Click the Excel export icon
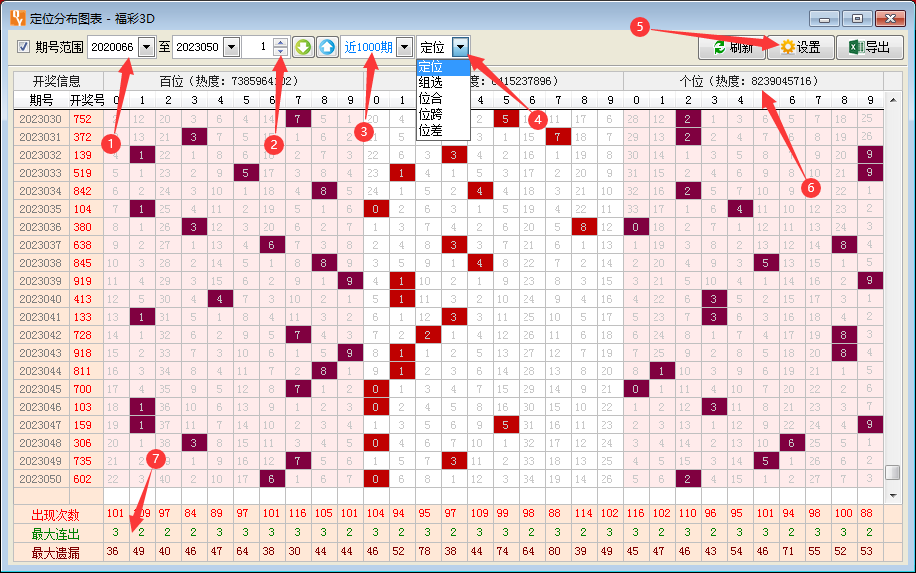This screenshot has height=573, width=916. pyautogui.click(x=856, y=47)
